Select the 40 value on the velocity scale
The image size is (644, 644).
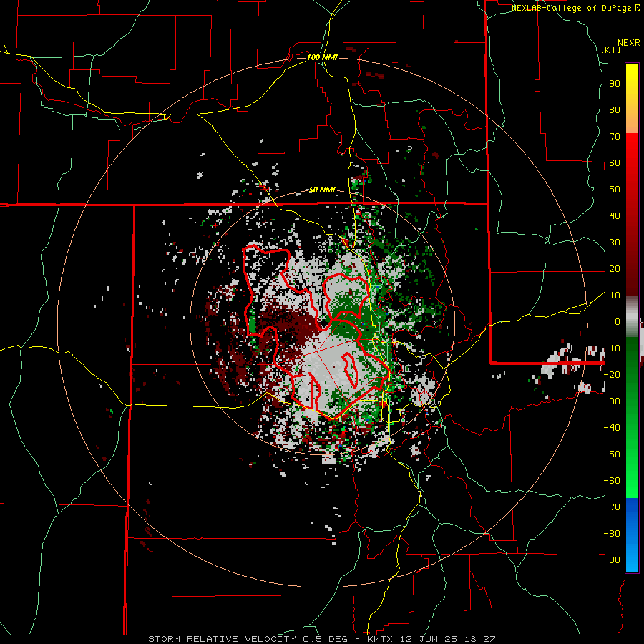click(x=615, y=215)
